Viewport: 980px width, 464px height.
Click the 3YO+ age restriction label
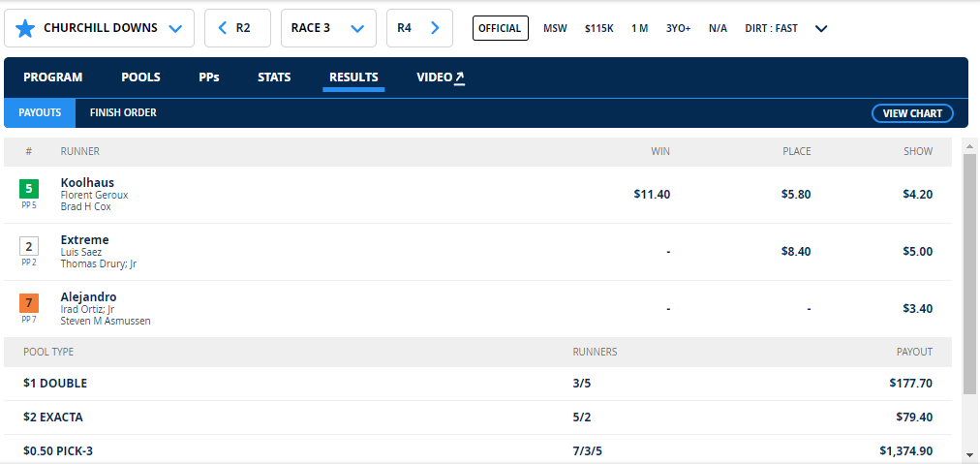[x=678, y=28]
